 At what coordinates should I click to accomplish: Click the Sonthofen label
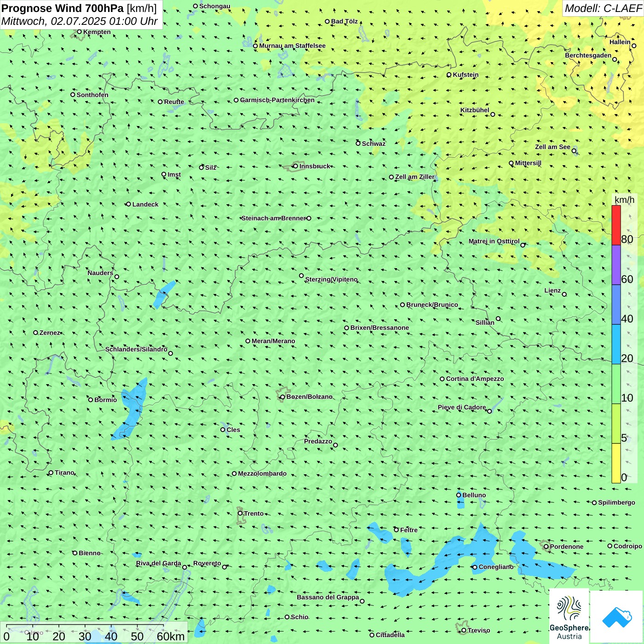tap(92, 95)
